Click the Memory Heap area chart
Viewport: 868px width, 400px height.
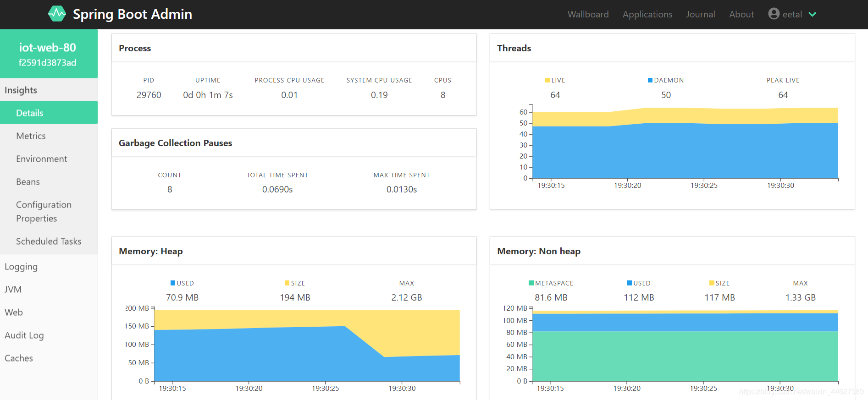[307, 345]
